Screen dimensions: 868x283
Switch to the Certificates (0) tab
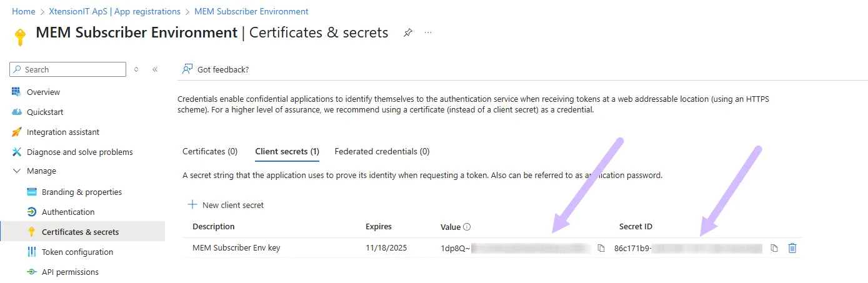[x=210, y=151]
